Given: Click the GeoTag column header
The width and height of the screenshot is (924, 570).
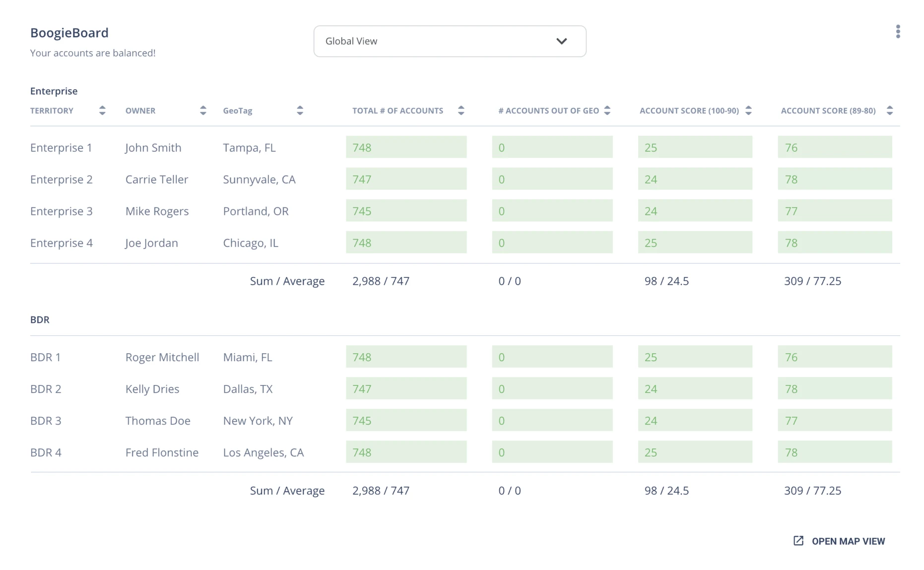Looking at the screenshot, I should click(x=238, y=111).
